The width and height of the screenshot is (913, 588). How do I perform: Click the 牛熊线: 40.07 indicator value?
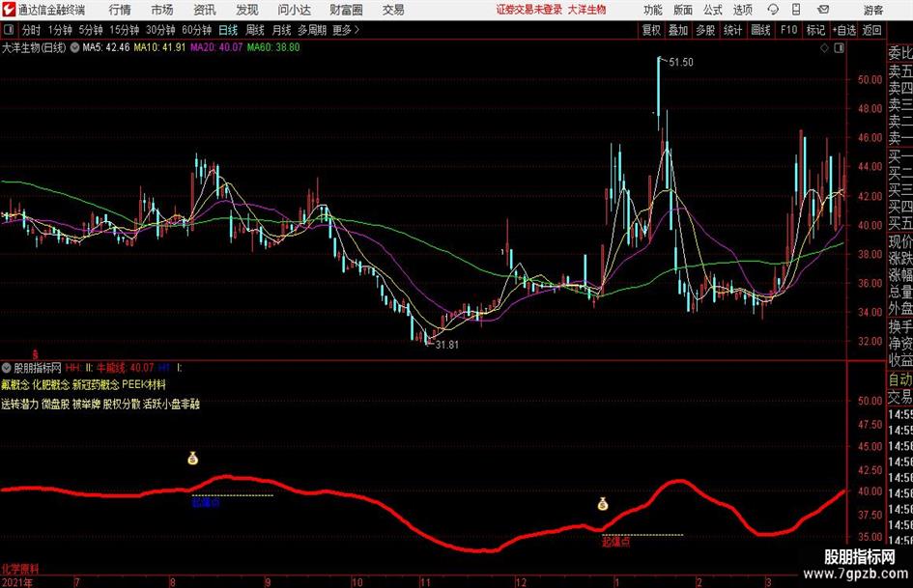pyautogui.click(x=126, y=368)
